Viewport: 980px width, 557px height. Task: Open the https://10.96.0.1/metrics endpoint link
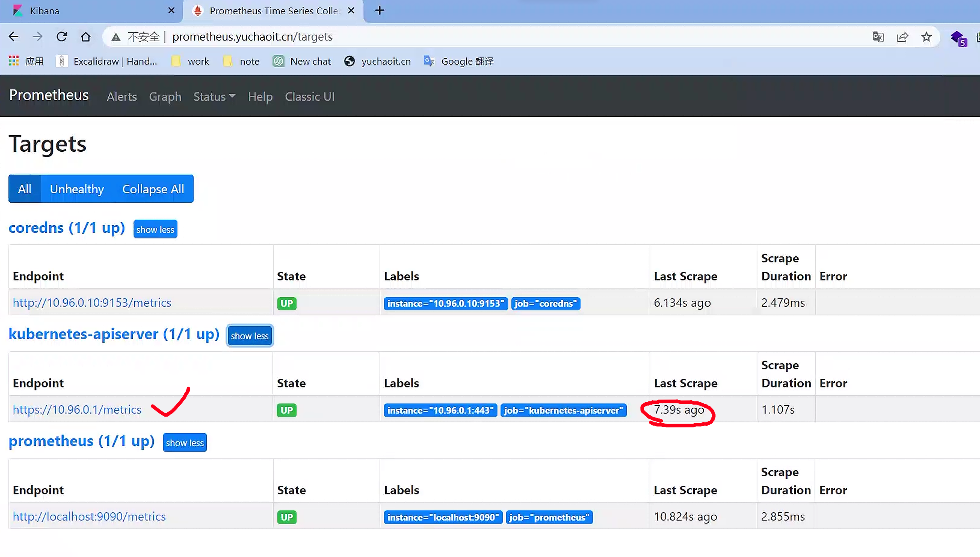click(x=77, y=410)
